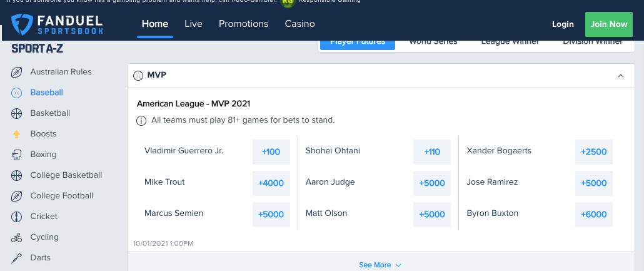Select the World Series tab
The width and height of the screenshot is (644, 271).
pos(433,41)
